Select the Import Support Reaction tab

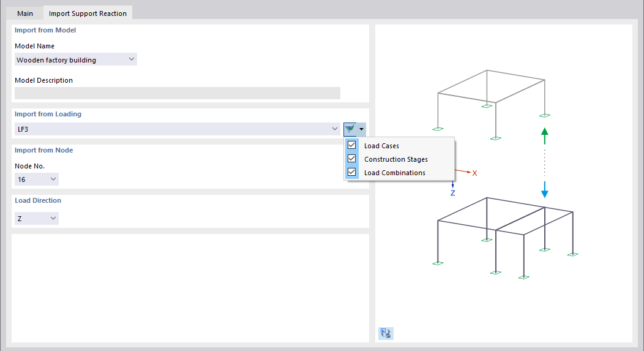[x=88, y=13]
